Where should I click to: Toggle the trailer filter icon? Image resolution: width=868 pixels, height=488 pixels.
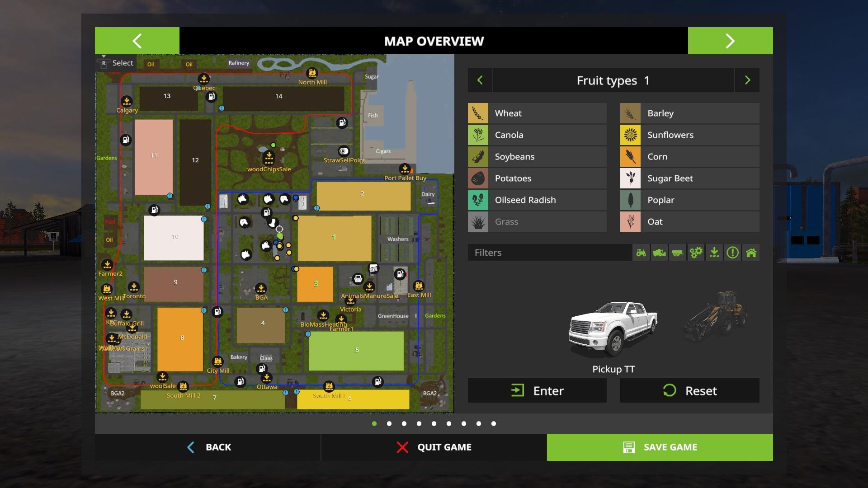point(677,253)
